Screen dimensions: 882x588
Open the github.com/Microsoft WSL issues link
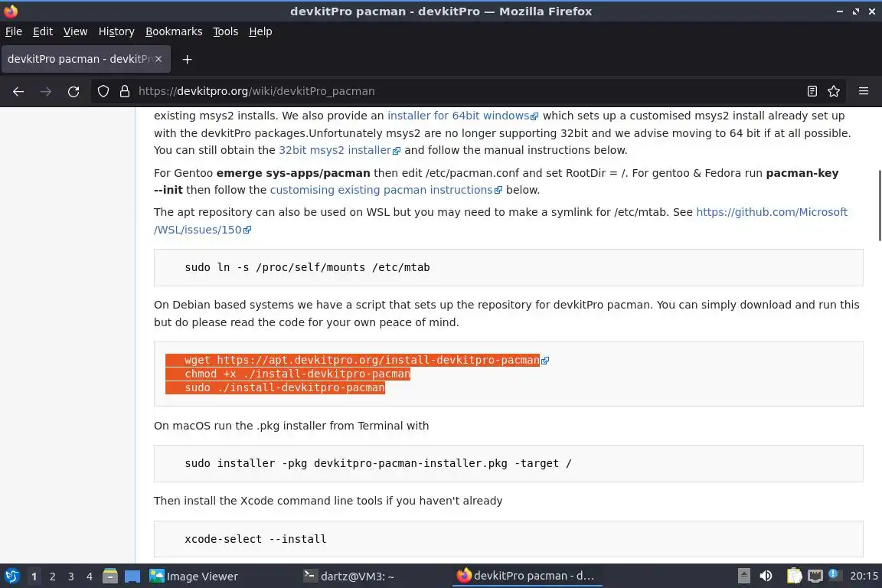click(x=772, y=212)
